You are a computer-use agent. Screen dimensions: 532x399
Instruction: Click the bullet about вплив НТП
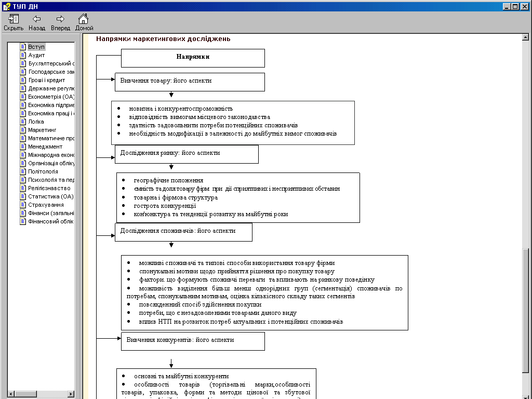(x=241, y=322)
